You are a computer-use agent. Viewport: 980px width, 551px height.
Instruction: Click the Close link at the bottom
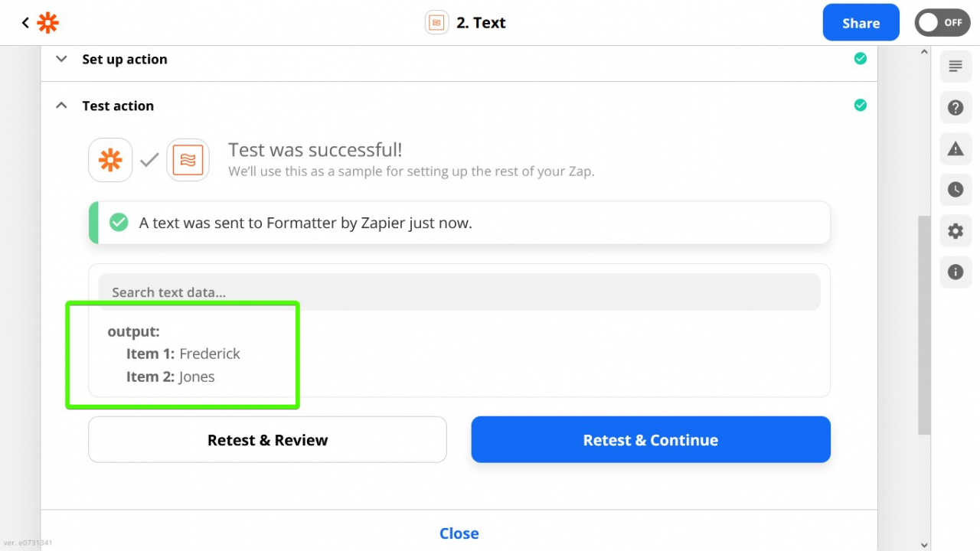pos(459,533)
